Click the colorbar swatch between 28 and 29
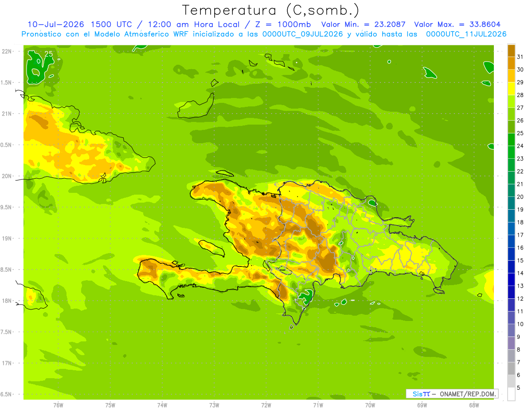Image resolution: width=532 pixels, height=411 pixels. click(511, 89)
